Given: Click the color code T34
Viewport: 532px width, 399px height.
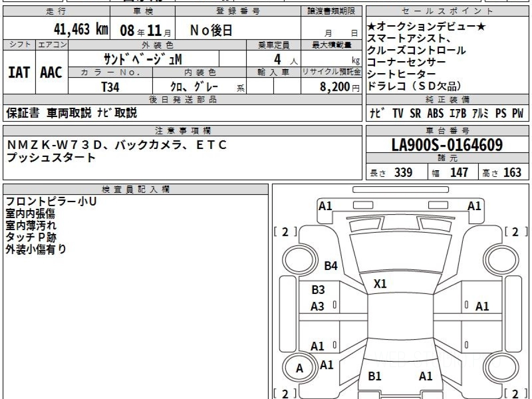Looking at the screenshot, I should 110,87.
